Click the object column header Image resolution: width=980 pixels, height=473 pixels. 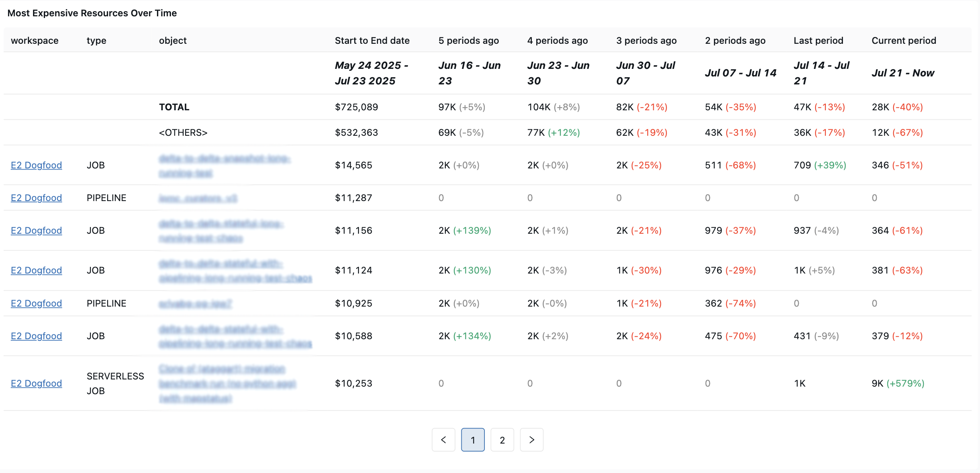click(172, 41)
